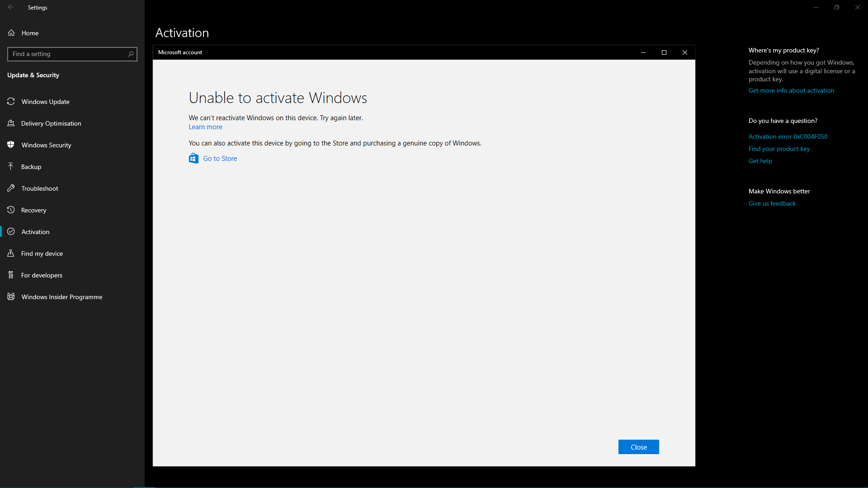Open Recovery options
Screen dimensions: 868x488
pos(72,210)
